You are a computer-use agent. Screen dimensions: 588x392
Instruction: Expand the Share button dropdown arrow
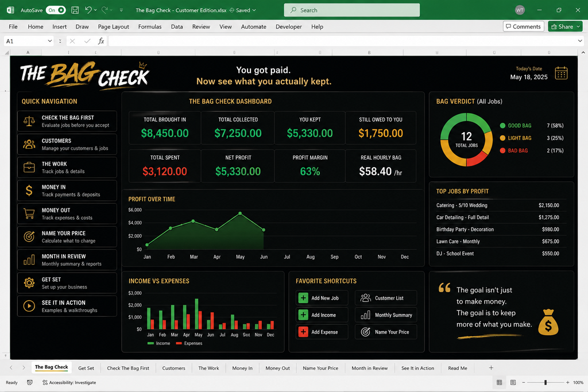[x=578, y=26]
